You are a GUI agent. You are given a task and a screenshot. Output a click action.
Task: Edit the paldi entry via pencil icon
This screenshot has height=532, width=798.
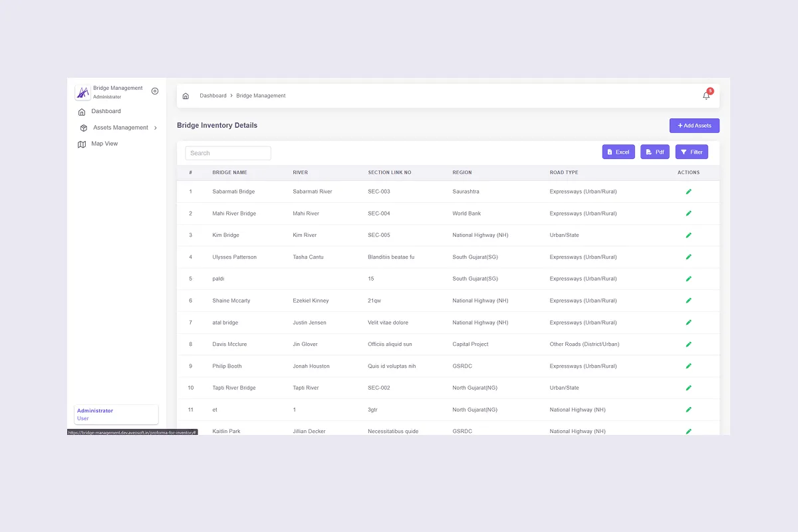688,279
